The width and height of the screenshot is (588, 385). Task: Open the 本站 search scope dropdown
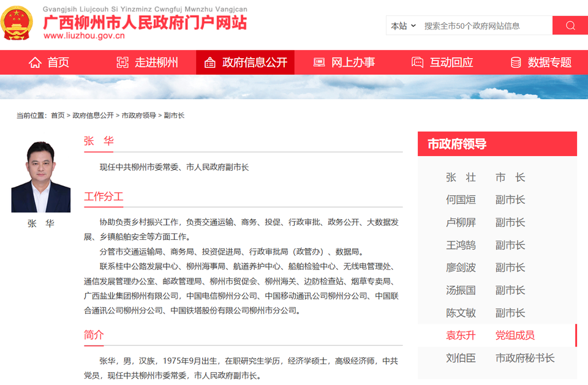point(403,26)
